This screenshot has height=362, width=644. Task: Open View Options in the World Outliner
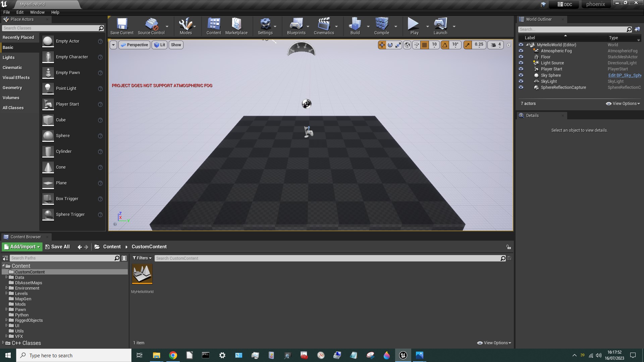[x=623, y=104]
